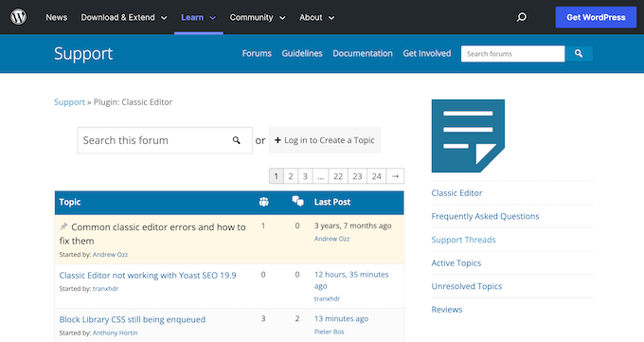
Task: Open topic Common classic editor errors and how to fix them
Action: (152, 233)
